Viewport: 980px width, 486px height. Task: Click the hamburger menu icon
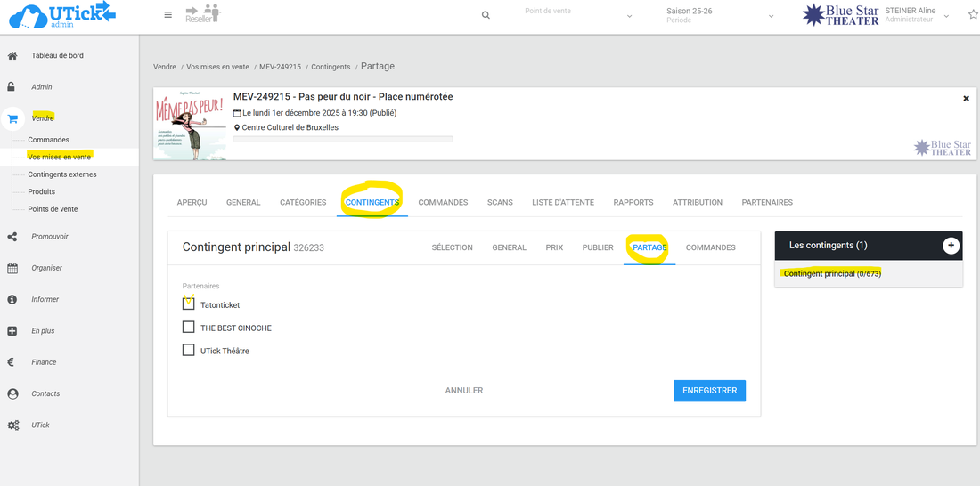[168, 15]
